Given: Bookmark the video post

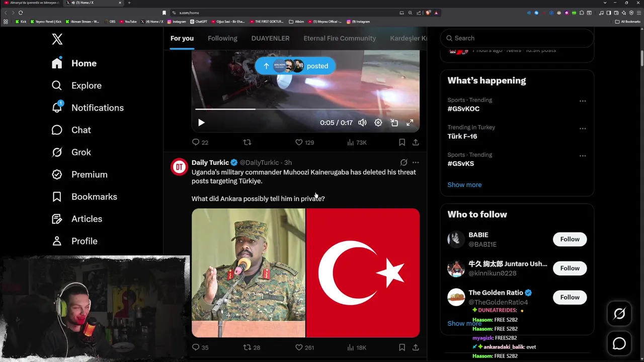Looking at the screenshot, I should [x=402, y=142].
